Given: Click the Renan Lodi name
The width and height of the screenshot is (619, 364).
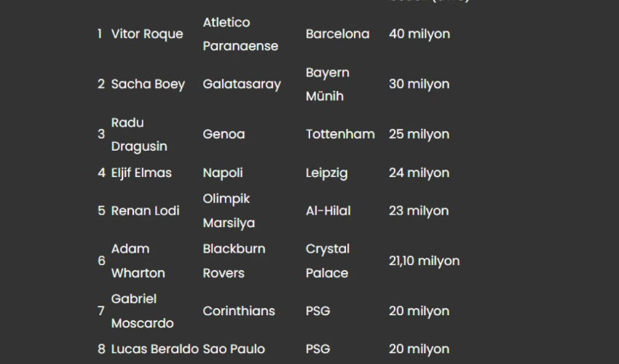Looking at the screenshot, I should (145, 211).
